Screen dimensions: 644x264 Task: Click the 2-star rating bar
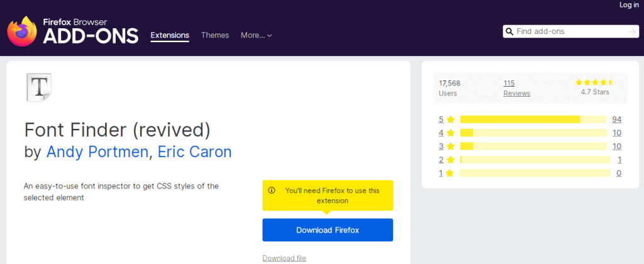(535, 160)
